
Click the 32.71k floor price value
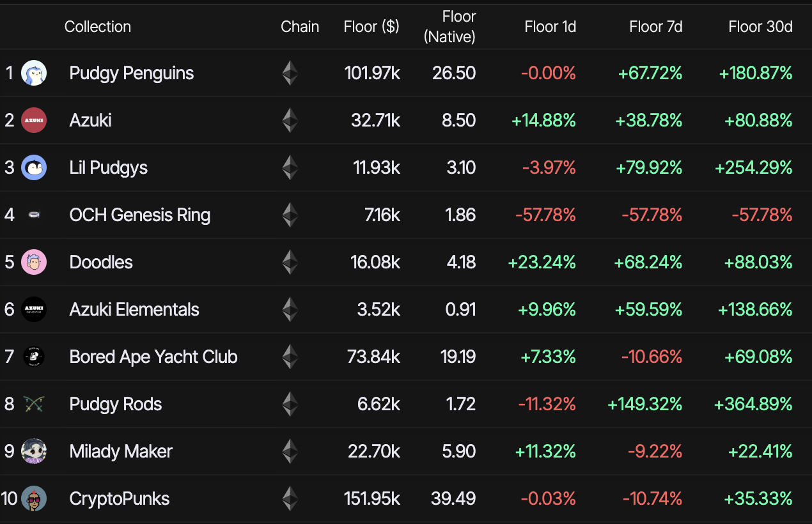[x=376, y=120]
